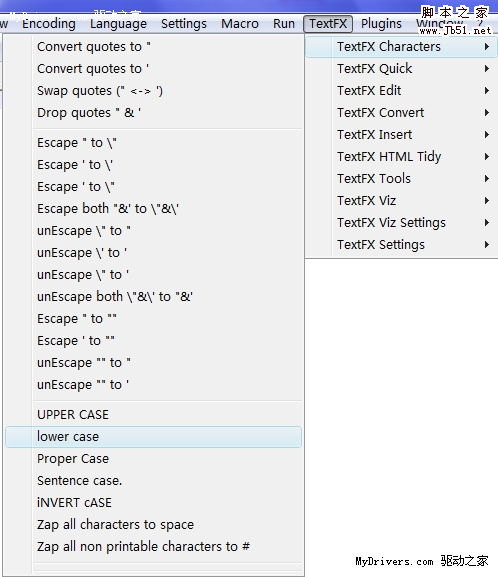Open the Macro menu
This screenshot has height=577, width=498.
240,24
